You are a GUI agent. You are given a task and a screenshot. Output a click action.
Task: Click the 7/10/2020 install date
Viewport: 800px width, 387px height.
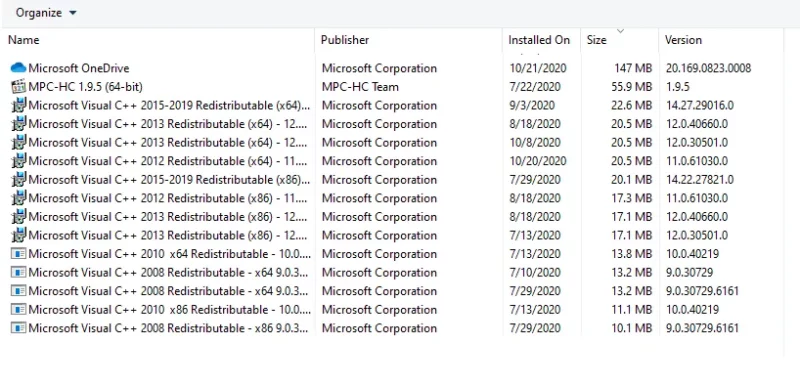tap(535, 272)
